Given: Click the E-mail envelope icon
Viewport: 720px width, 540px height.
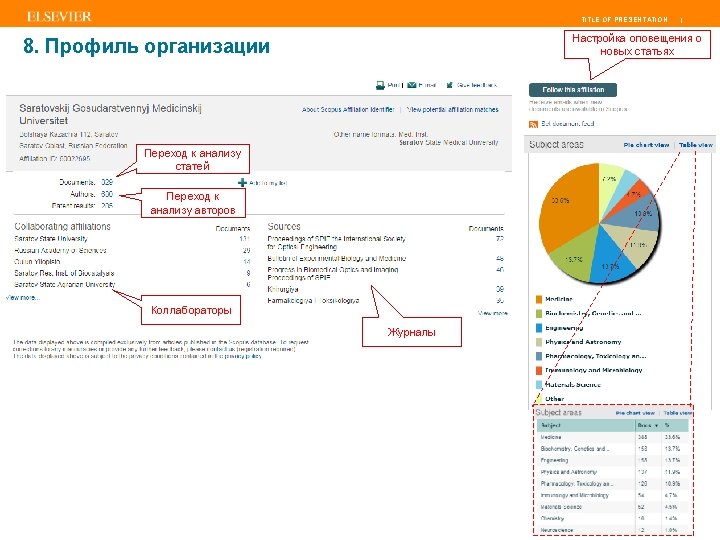Looking at the screenshot, I should [412, 84].
